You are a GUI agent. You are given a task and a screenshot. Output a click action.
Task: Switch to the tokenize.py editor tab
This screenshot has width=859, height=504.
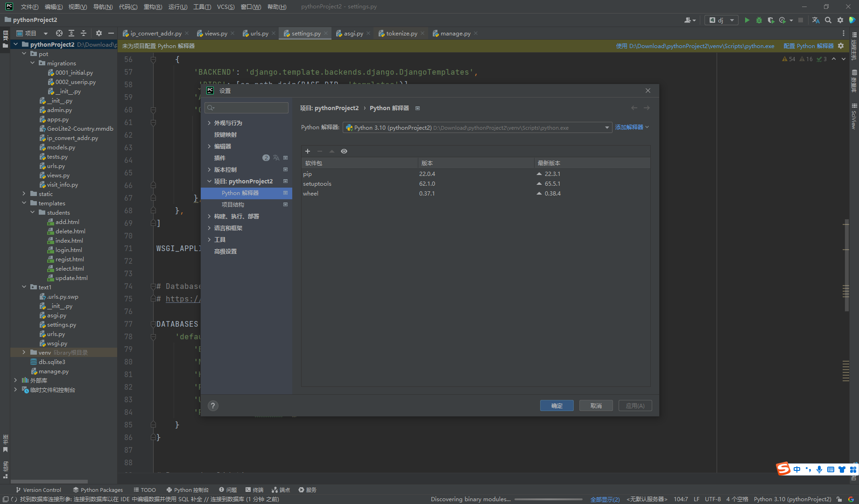(x=401, y=33)
